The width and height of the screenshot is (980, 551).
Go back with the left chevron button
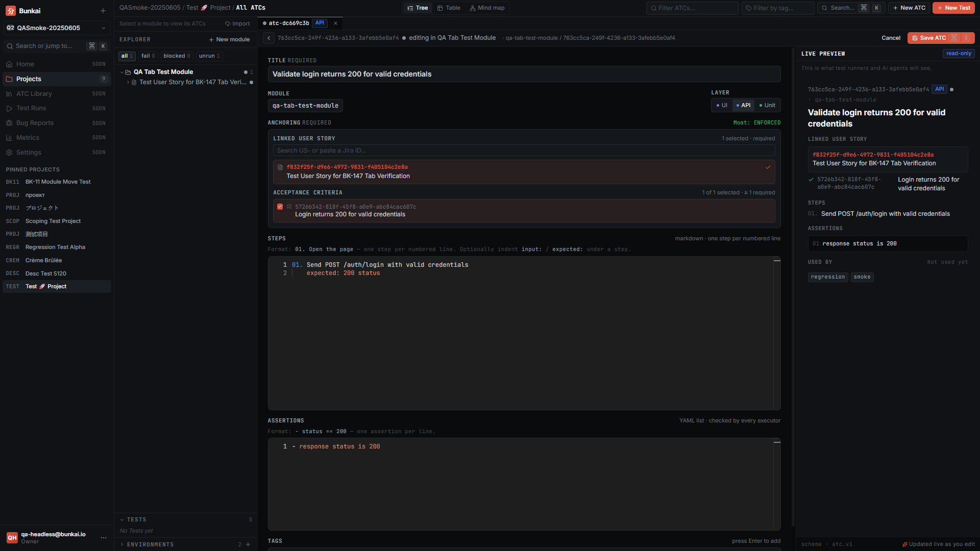[268, 38]
